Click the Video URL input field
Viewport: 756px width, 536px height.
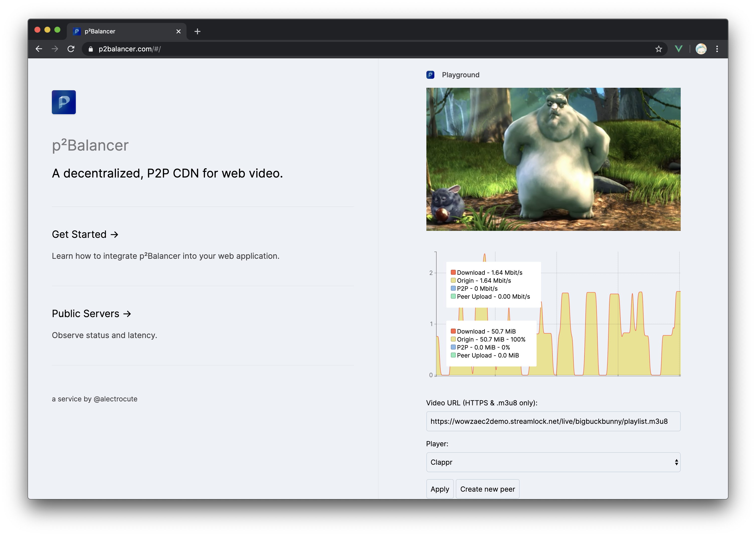click(553, 421)
